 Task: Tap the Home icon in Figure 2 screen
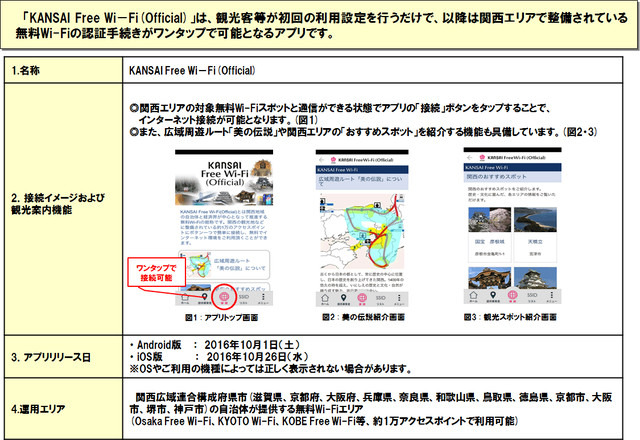point(325,299)
